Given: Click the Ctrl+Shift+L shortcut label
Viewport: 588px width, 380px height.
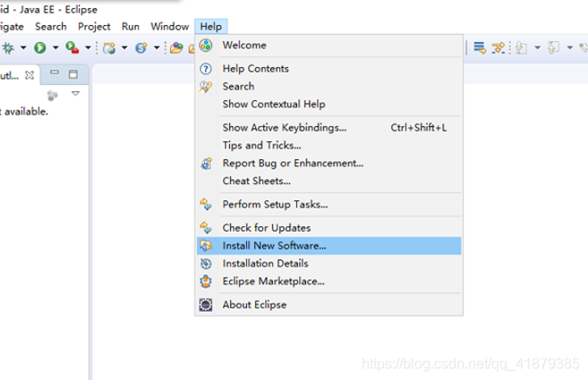Looking at the screenshot, I should coord(419,128).
